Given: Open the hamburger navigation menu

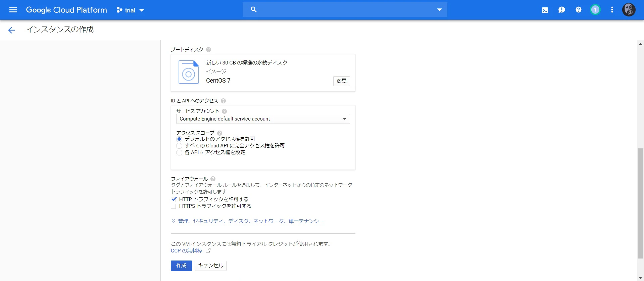Looking at the screenshot, I should point(13,10).
